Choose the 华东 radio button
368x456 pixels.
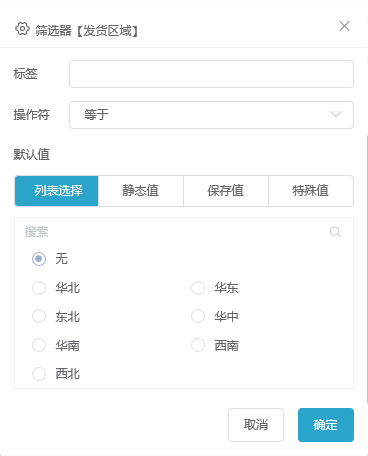198,288
